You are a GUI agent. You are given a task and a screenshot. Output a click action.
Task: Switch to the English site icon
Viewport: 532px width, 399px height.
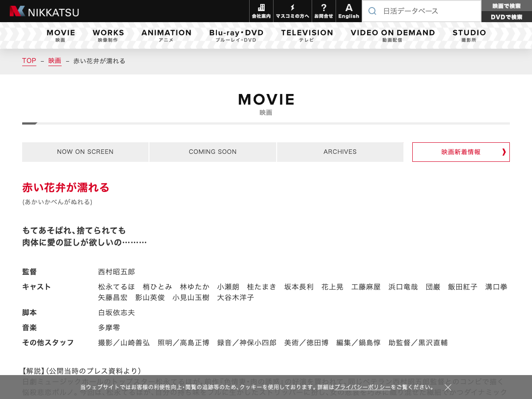pos(349,11)
